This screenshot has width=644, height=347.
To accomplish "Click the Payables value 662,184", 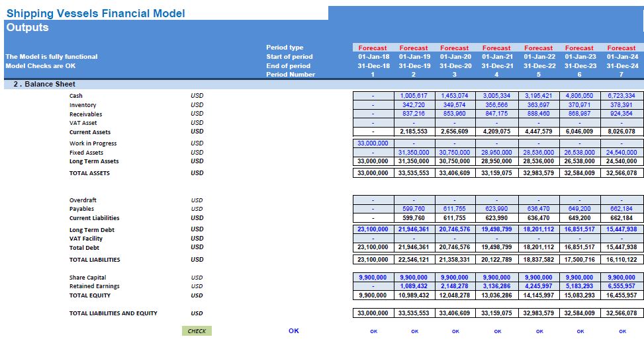I will 621,209.
